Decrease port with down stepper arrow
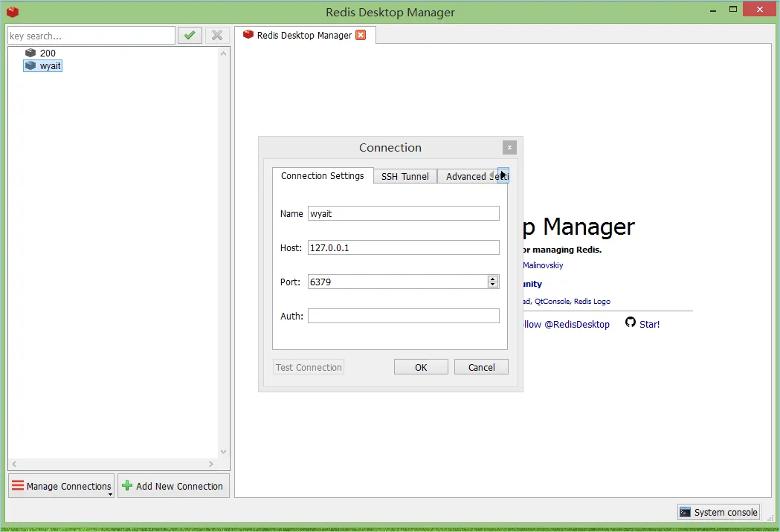 [x=493, y=285]
